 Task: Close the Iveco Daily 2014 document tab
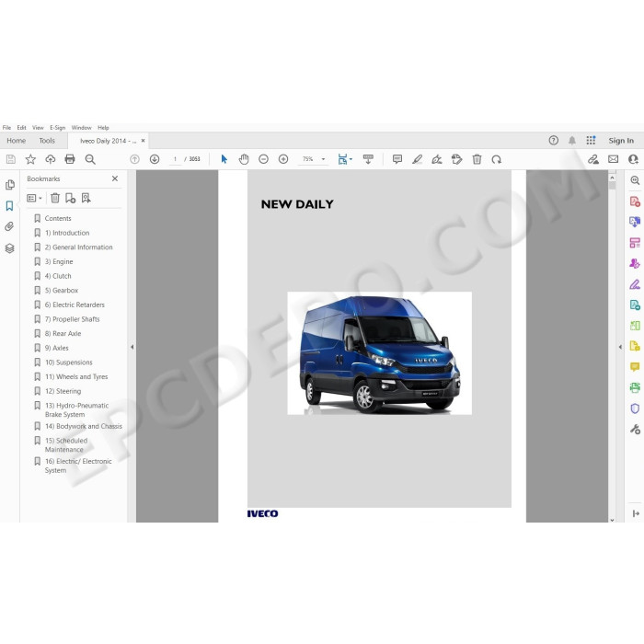tap(143, 141)
